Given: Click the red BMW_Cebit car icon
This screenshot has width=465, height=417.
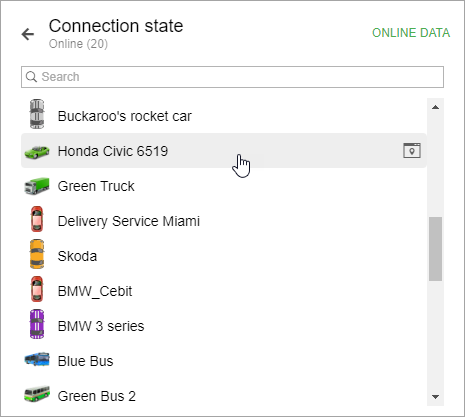Looking at the screenshot, I should pyautogui.click(x=37, y=289).
